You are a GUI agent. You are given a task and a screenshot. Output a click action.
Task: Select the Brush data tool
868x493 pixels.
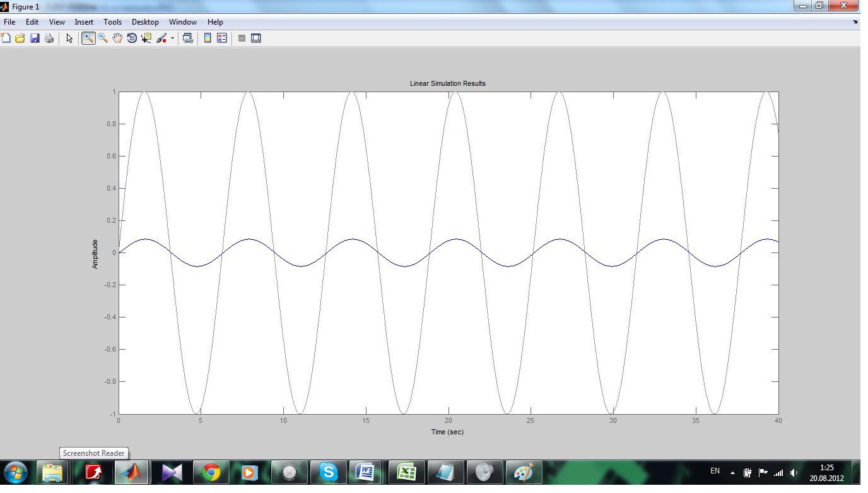click(161, 39)
